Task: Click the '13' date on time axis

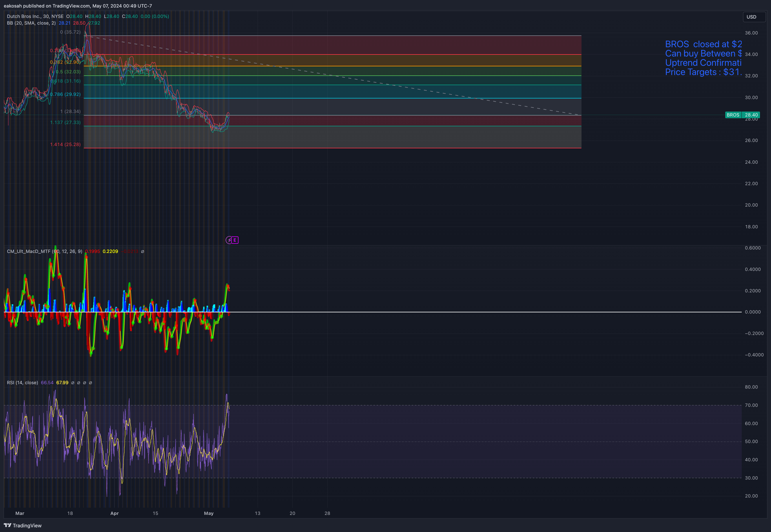Action: point(257,513)
